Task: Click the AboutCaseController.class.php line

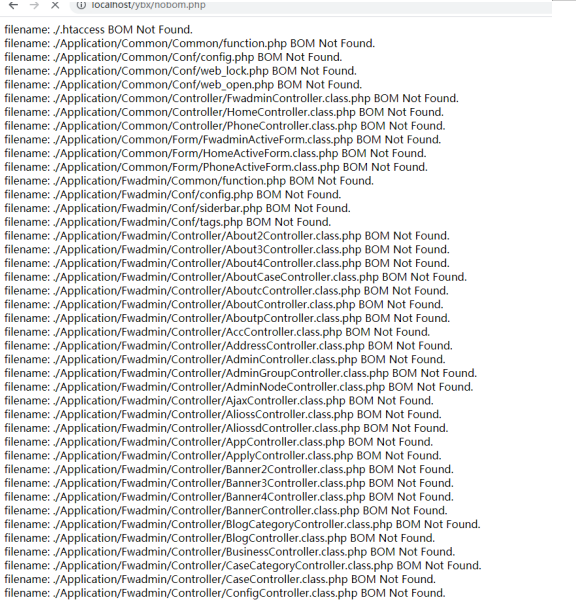Action: pos(235,277)
